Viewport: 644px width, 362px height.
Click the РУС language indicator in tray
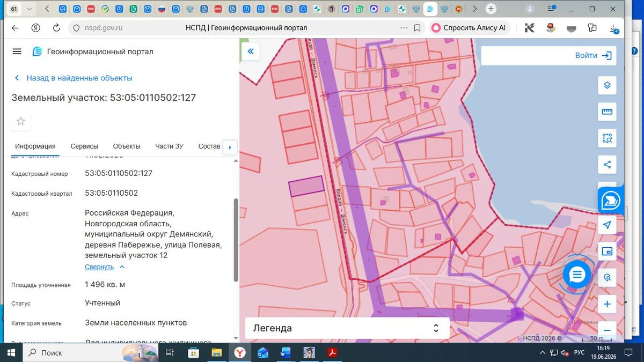[x=579, y=352]
